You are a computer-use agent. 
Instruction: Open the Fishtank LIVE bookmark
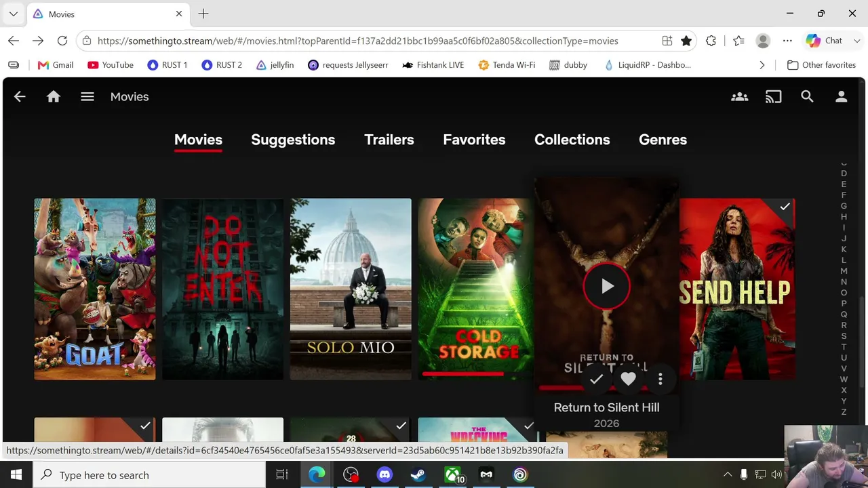click(433, 65)
